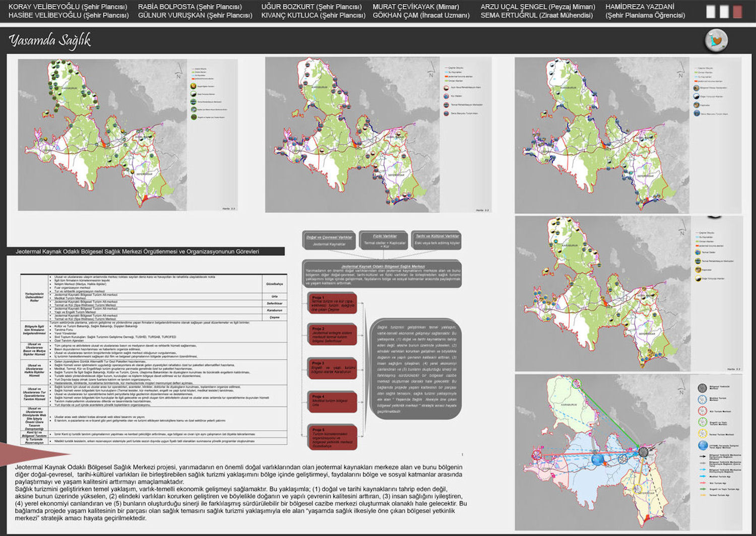Click the Yaşamda Sağlık page title
This screenshot has height=536, width=756.
[x=49, y=40]
